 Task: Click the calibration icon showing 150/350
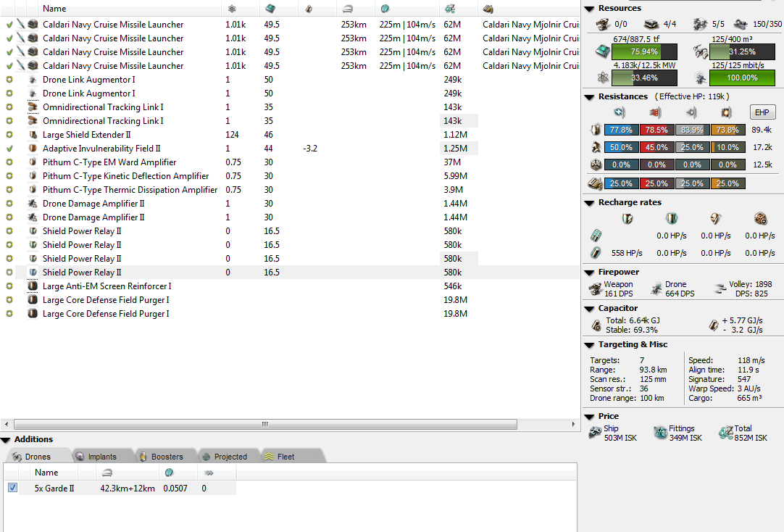tap(741, 23)
